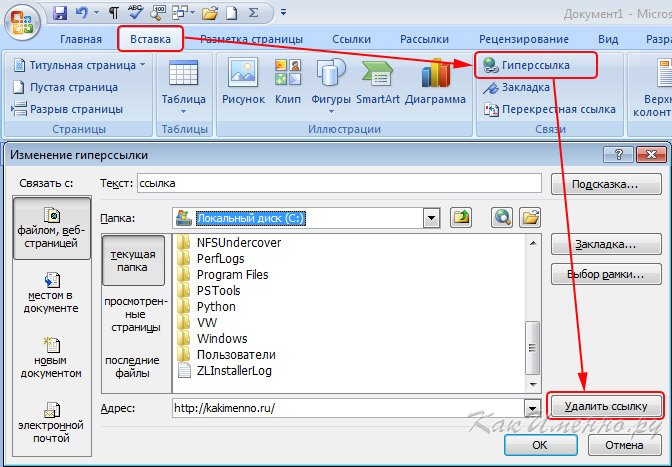Viewport: 672px width, 467px height.
Task: Select link to местом в документе
Action: coord(51,293)
